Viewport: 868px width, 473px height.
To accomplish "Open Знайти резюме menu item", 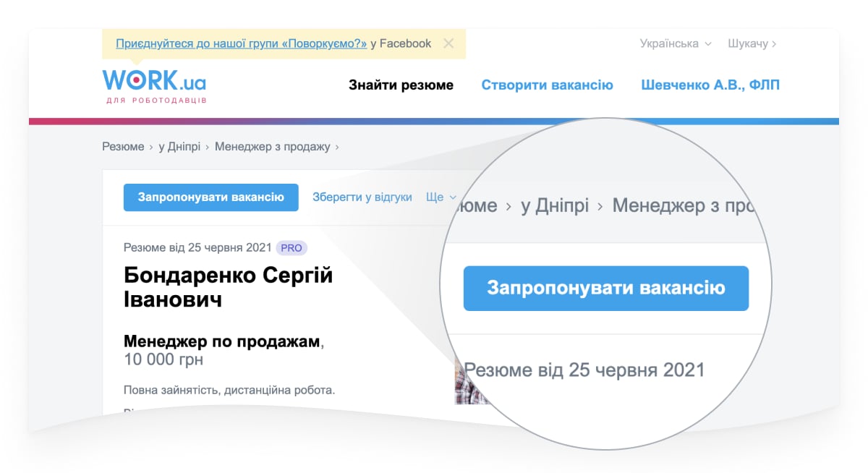I will [401, 85].
